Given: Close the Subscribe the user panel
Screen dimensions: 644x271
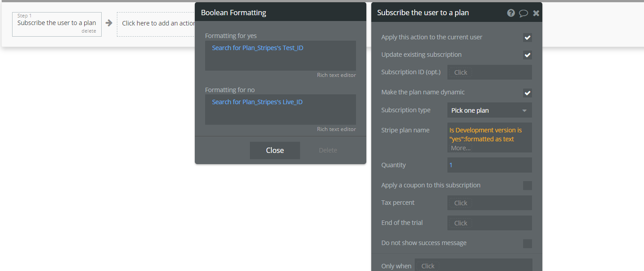Looking at the screenshot, I should 536,13.
